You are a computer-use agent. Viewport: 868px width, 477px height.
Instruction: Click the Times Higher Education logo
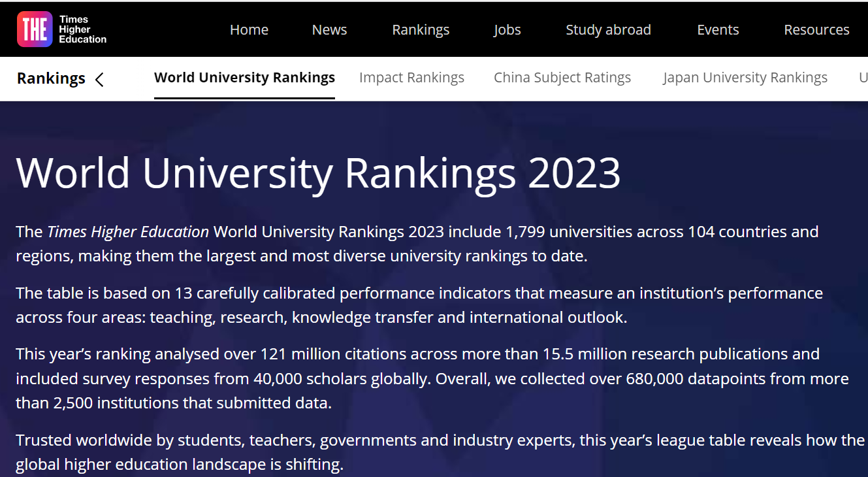tap(61, 29)
